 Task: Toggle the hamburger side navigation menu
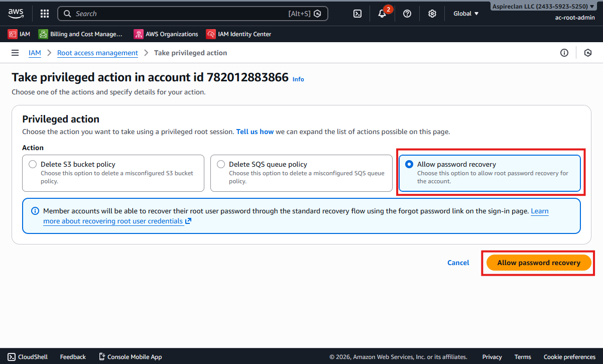15,53
